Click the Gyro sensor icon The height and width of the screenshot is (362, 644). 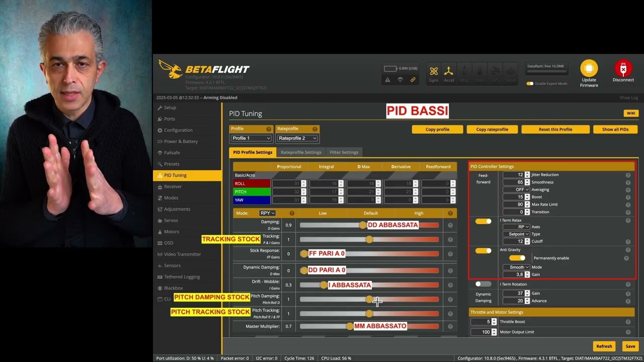[434, 73]
